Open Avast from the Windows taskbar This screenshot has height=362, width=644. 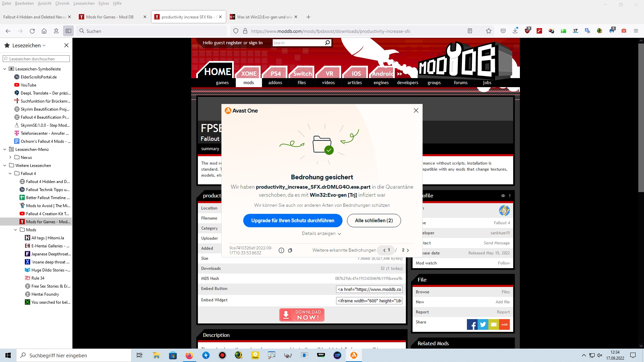354,355
